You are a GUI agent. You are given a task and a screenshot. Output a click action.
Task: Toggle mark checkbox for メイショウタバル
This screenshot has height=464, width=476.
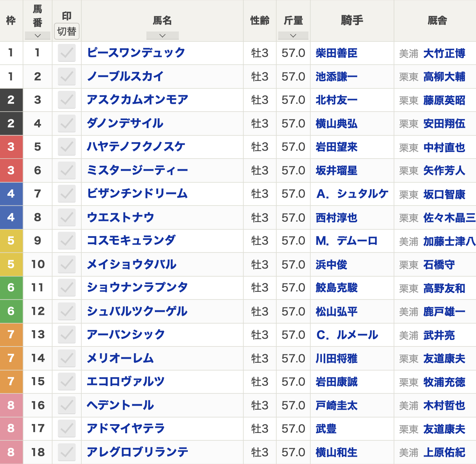click(x=67, y=264)
